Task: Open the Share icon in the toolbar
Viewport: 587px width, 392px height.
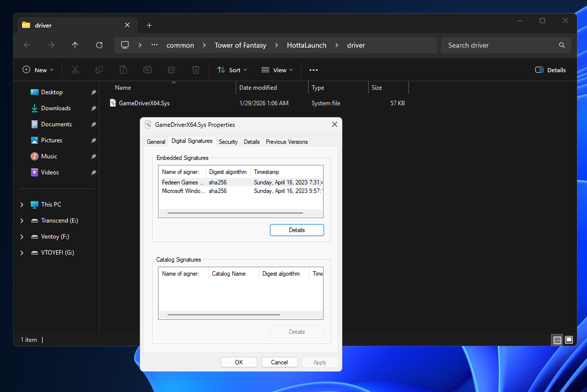Action: tap(171, 70)
